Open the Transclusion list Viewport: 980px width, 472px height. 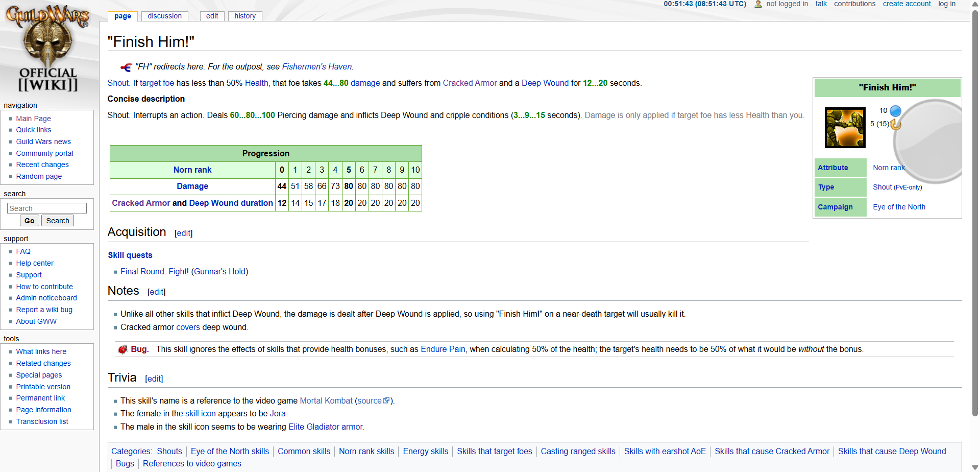[42, 421]
